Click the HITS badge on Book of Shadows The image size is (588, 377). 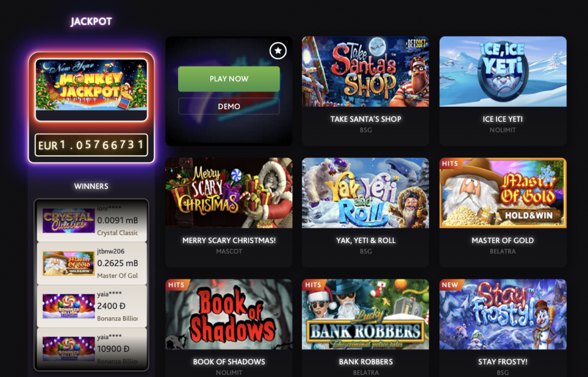[177, 285]
